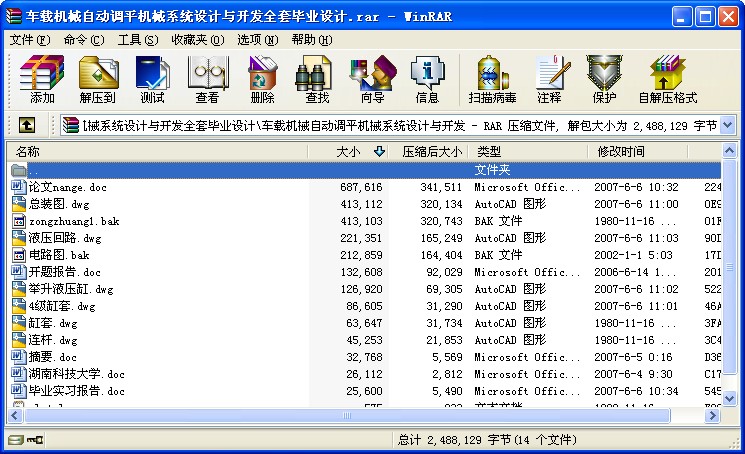Select file 湖南科技大学.doc
745x454 pixels.
(76, 374)
